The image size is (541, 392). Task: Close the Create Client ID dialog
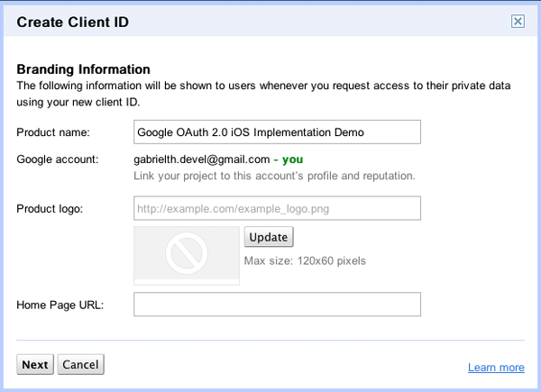pyautogui.click(x=518, y=22)
